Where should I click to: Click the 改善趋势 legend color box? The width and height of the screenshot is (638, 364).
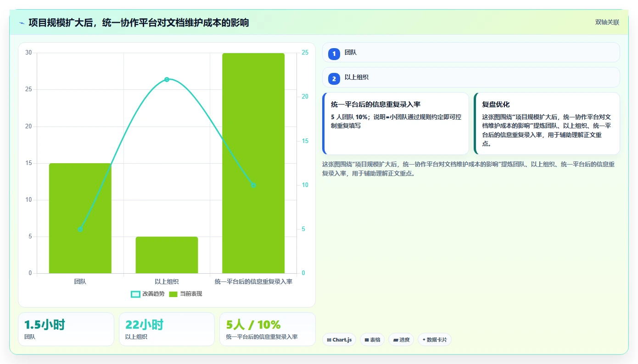coord(135,294)
